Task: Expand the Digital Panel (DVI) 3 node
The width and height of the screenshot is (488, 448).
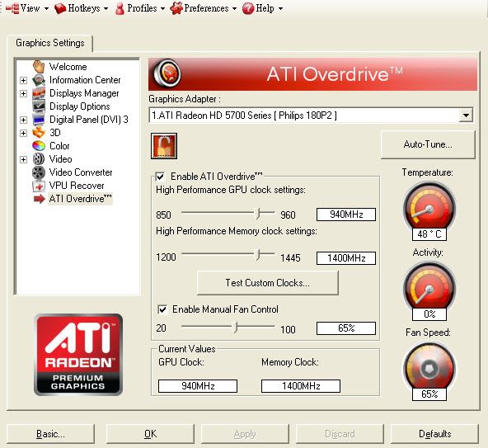Action: click(x=23, y=120)
